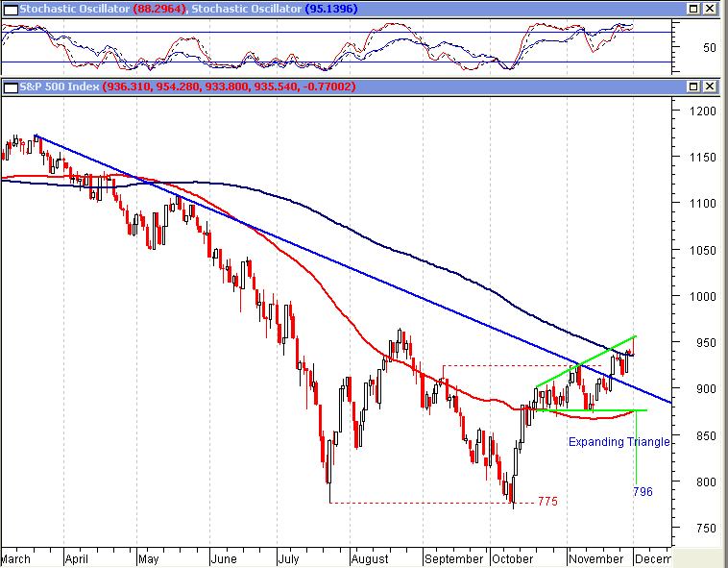Click the May date axis label

149,559
